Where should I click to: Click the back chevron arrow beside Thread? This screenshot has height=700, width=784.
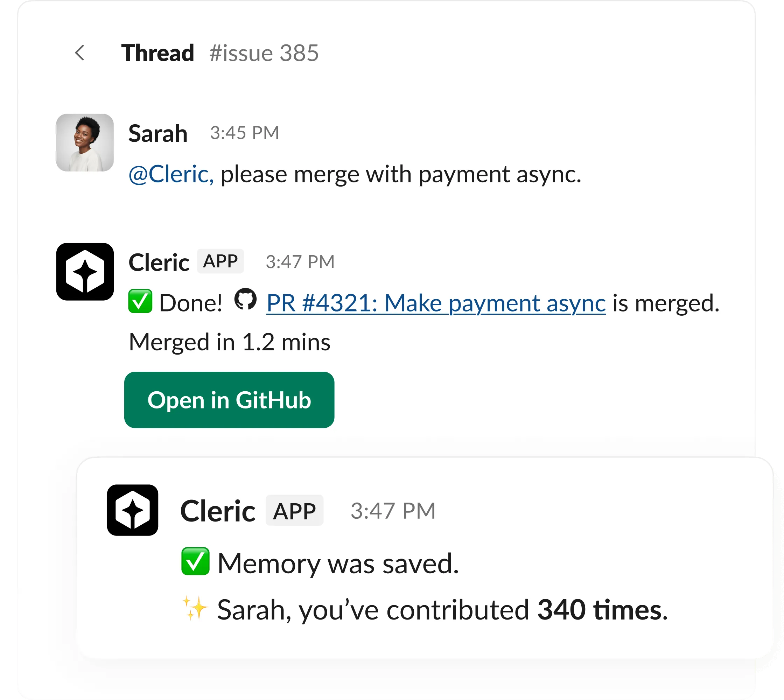click(80, 53)
